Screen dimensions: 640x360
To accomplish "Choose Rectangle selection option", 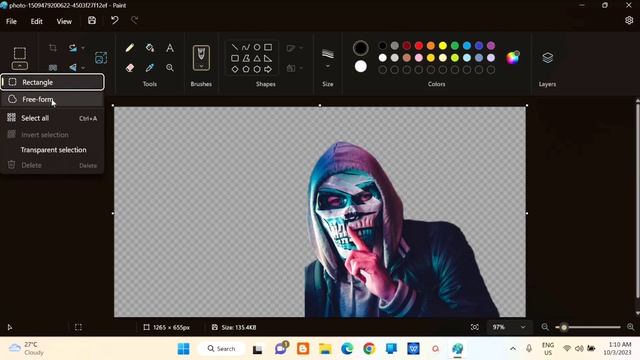I will pyautogui.click(x=52, y=82).
